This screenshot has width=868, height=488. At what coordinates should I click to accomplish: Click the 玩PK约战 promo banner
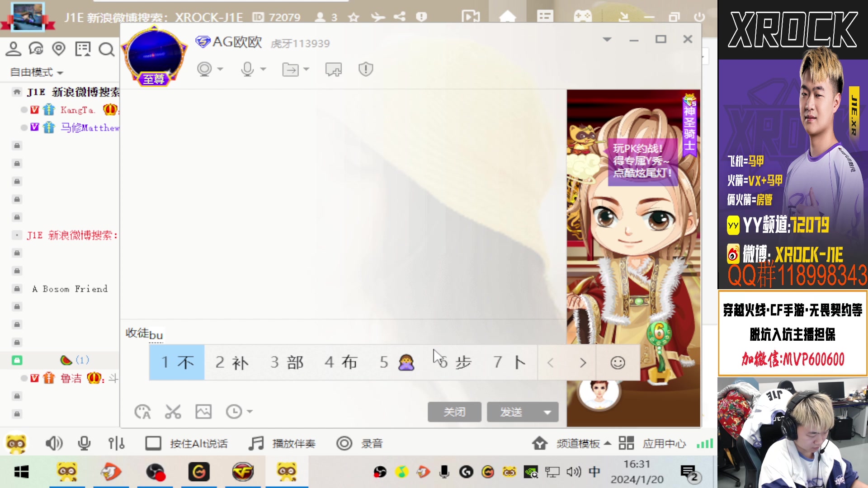(x=642, y=161)
